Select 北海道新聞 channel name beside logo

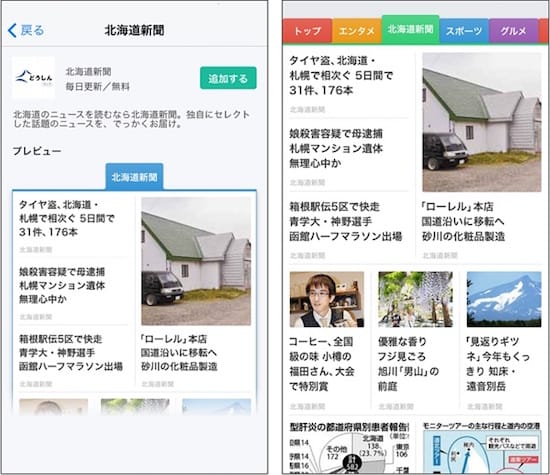click(88, 72)
